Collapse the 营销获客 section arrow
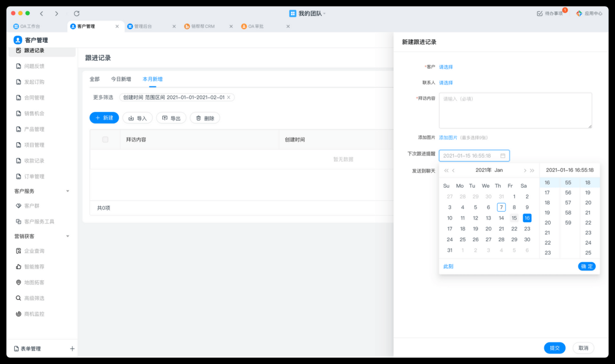Viewport: 615px width, 364px height. pyautogui.click(x=67, y=236)
